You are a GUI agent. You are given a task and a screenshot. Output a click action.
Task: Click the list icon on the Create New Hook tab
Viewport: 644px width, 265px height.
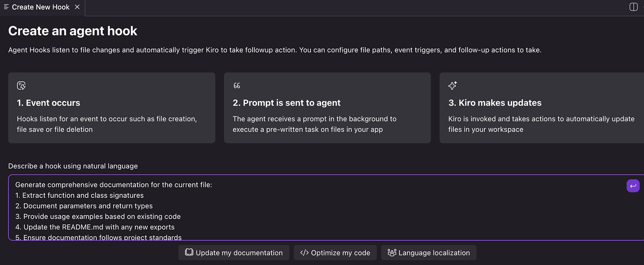click(x=6, y=7)
